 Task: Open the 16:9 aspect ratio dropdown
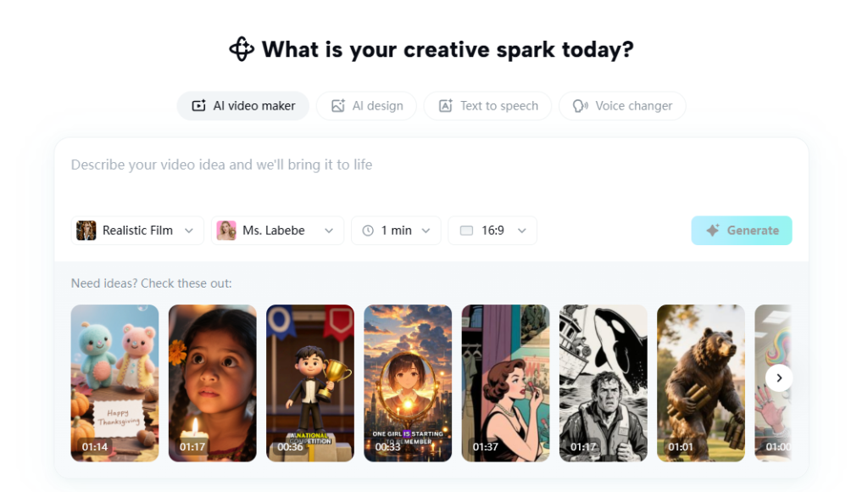coord(522,231)
